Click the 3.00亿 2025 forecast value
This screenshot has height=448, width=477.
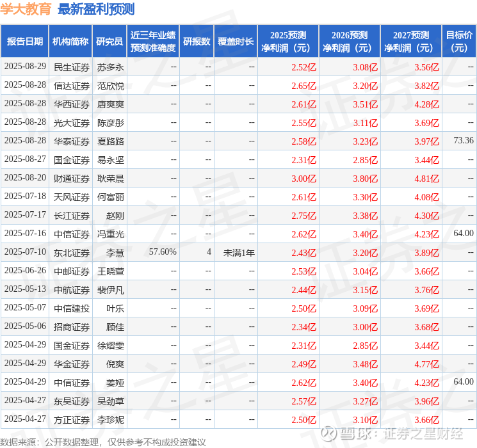(x=303, y=179)
